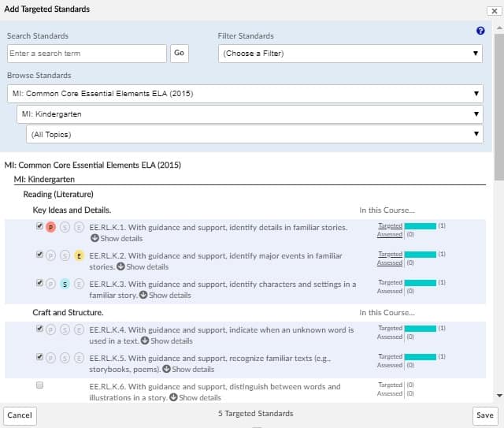Click the P priority icon for EE.RL.K.1
The height and width of the screenshot is (428, 504).
50,227
